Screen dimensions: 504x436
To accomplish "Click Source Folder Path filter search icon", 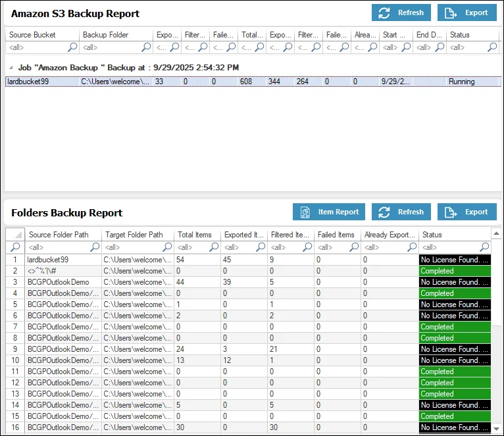I will [x=95, y=247].
